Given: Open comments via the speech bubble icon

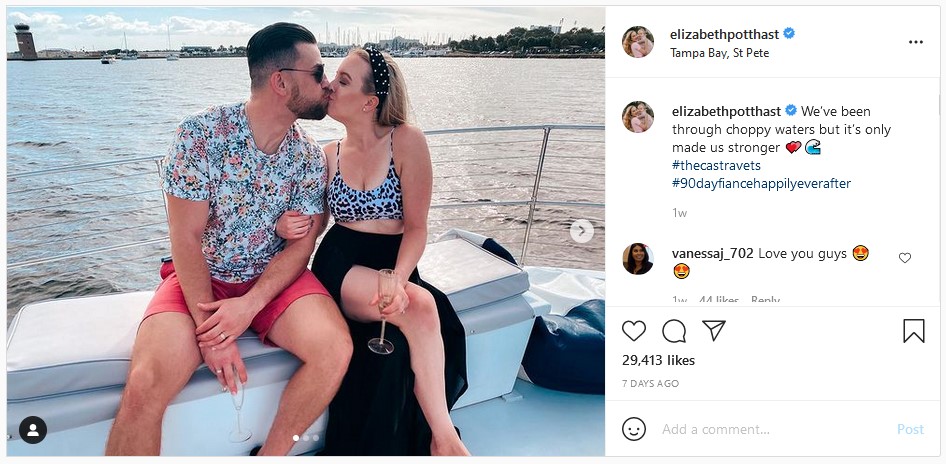Looking at the screenshot, I should pyautogui.click(x=674, y=331).
